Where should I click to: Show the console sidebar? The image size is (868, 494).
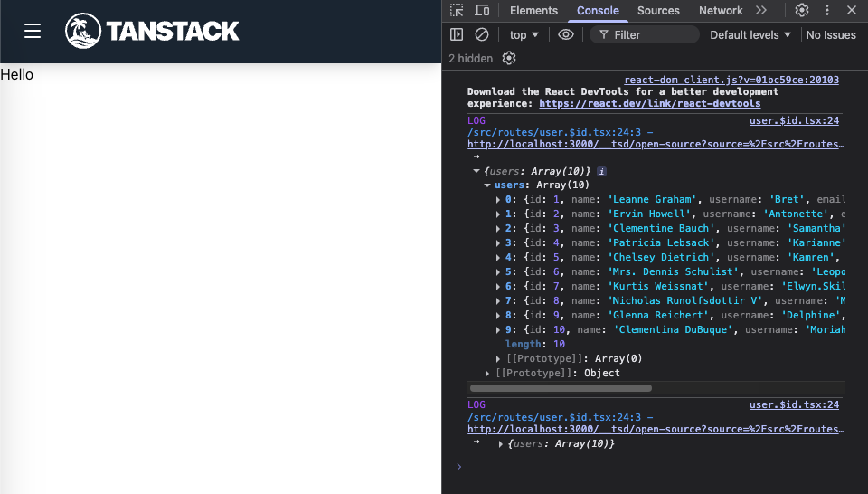click(457, 35)
